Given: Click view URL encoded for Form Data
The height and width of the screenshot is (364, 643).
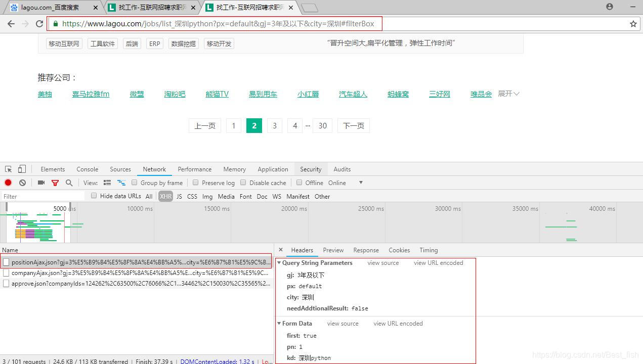Looking at the screenshot, I should 398,324.
